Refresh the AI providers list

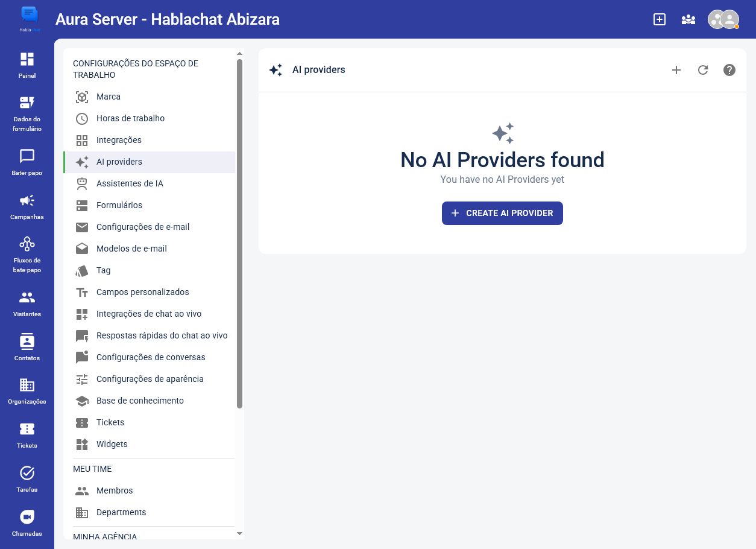tap(703, 70)
